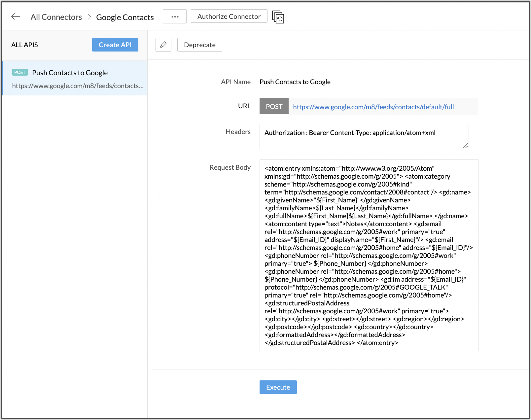531x420 pixels.
Task: Click inside the Request Body text area
Action: pyautogui.click(x=369, y=255)
